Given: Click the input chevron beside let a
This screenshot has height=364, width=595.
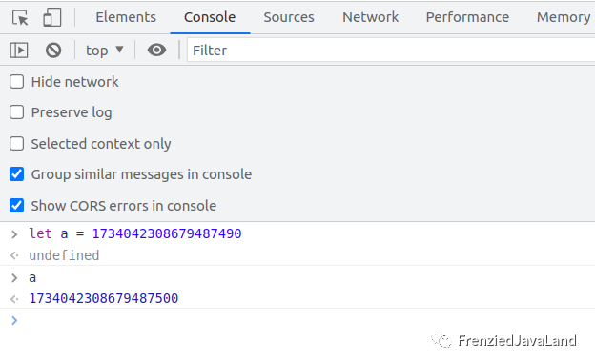Looking at the screenshot, I should tap(14, 234).
